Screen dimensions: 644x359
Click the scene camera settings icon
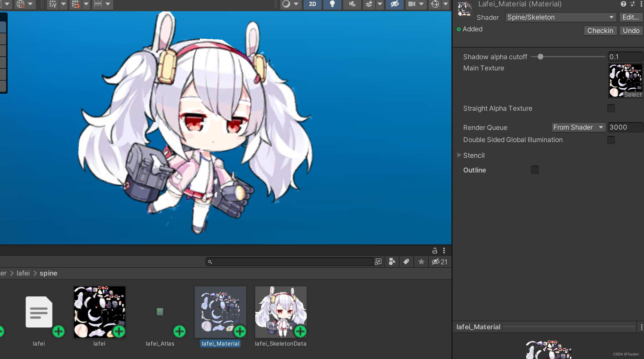tap(412, 4)
